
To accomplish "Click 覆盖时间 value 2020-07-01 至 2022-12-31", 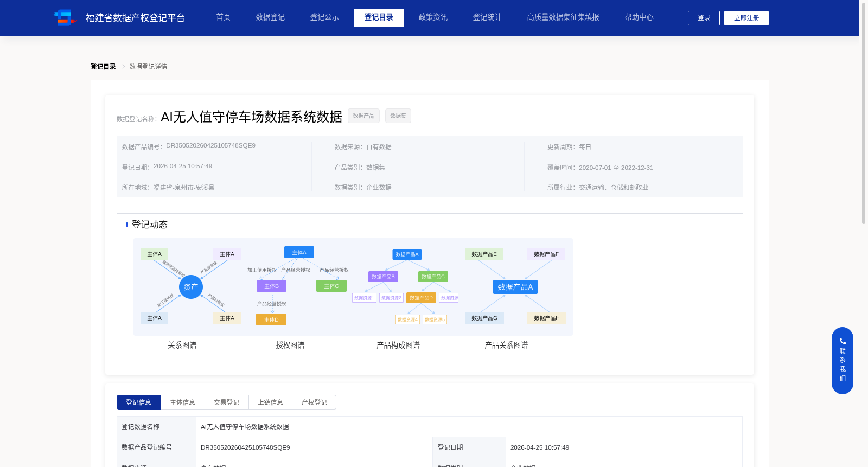I will pos(616,168).
